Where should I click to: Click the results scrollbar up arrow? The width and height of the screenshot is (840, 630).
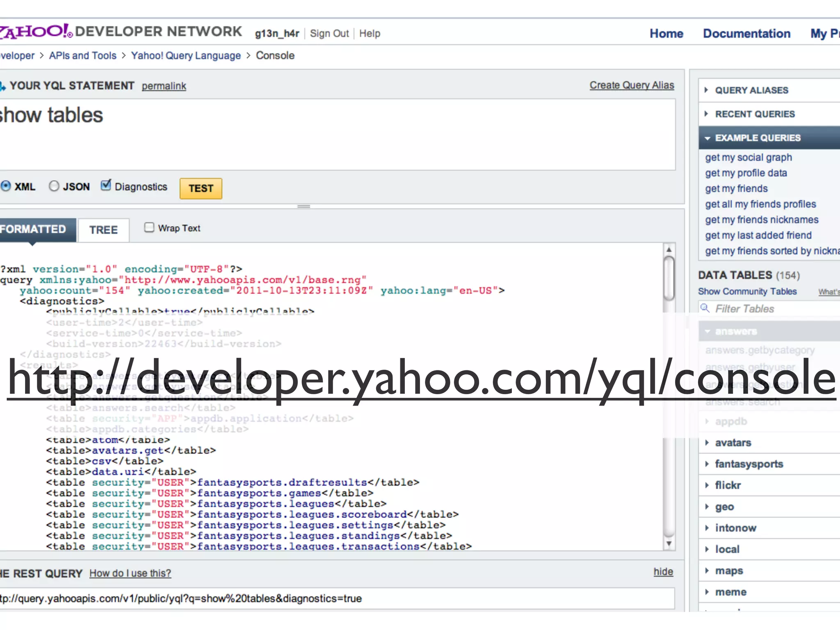pos(669,249)
